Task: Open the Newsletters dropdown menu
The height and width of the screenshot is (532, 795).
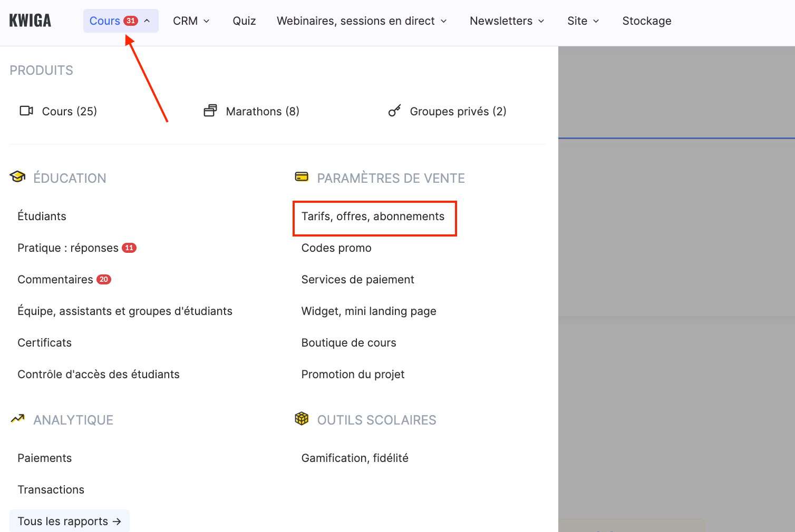Action: pos(507,21)
